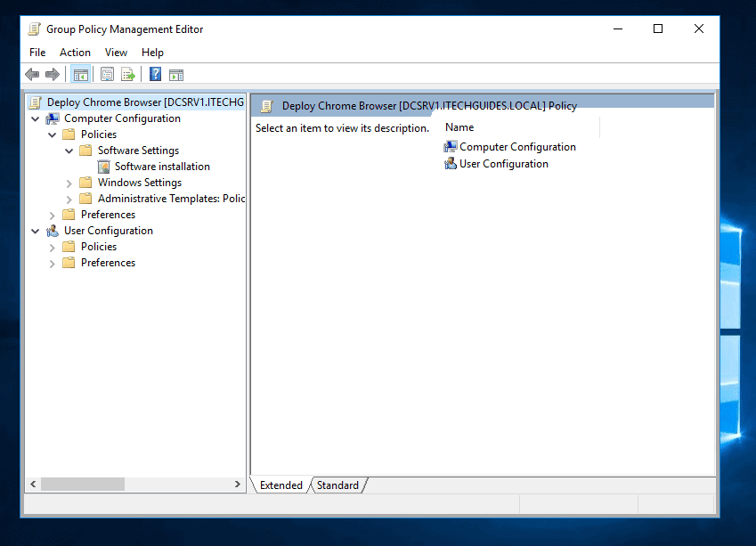Click the Computer Configuration icon in the tree

coord(53,118)
